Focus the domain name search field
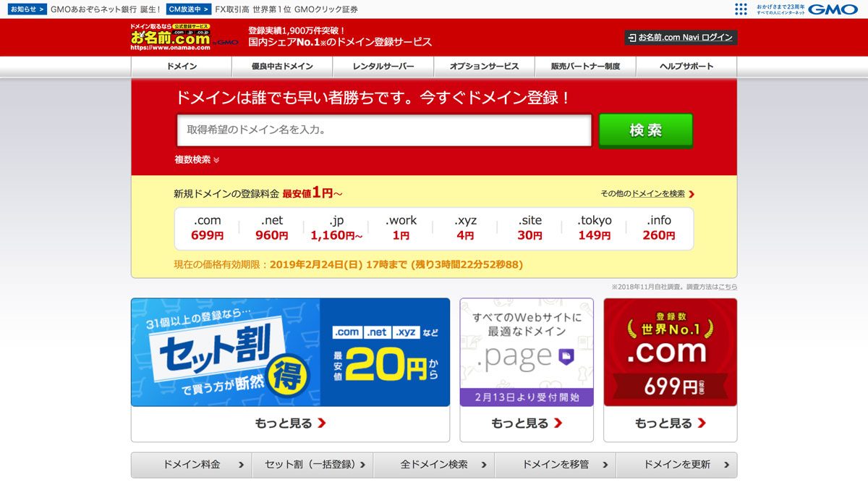This screenshot has width=868, height=493. [384, 130]
